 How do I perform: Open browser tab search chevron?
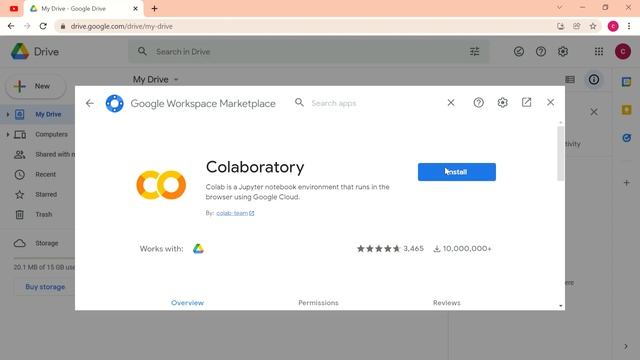[x=560, y=7]
